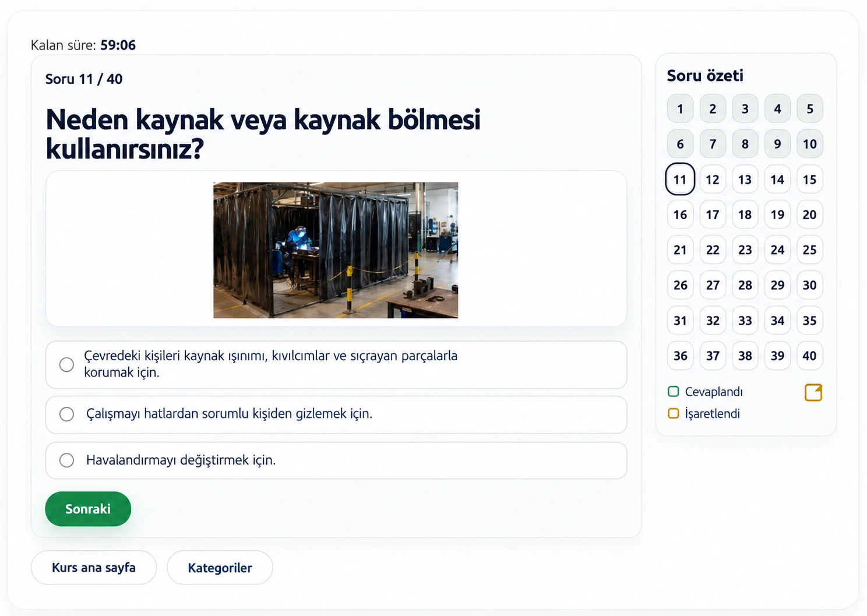The height and width of the screenshot is (616, 867).
Task: Go to question 4
Action: (777, 108)
